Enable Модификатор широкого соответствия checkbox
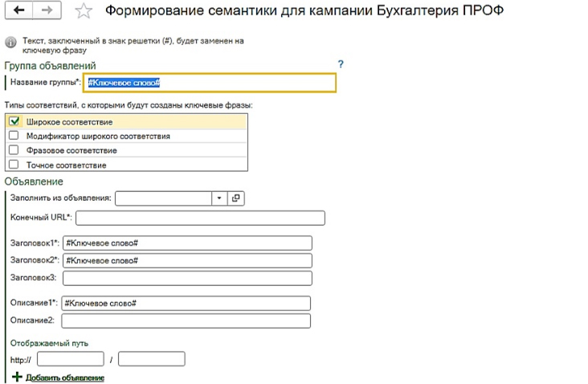Screen dimensions: 588x384 (x=14, y=136)
